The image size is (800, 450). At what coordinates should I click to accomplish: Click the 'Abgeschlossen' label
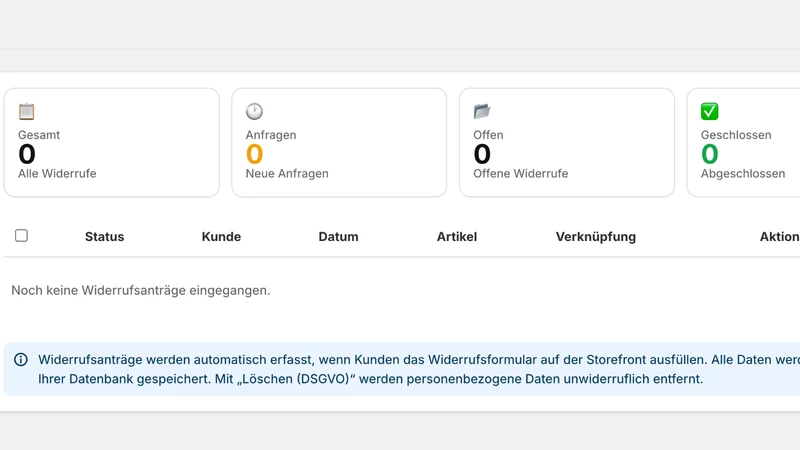(x=743, y=173)
